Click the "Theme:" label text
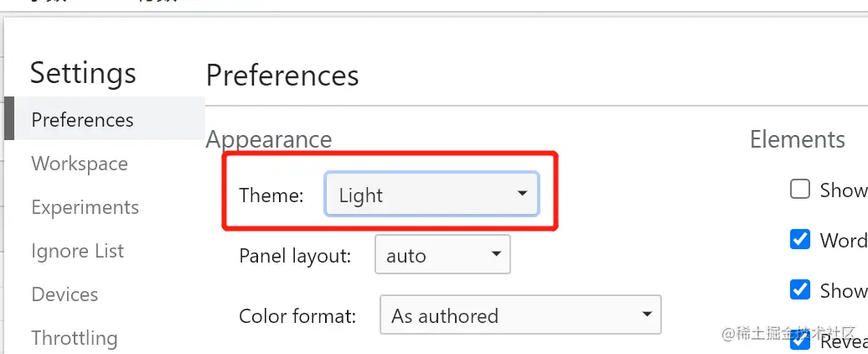 (x=271, y=195)
